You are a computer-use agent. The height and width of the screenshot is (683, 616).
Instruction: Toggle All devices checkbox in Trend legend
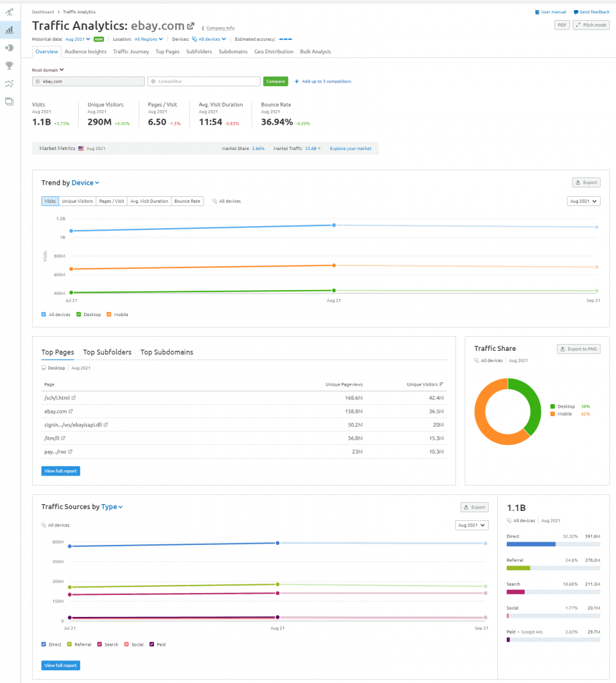(x=43, y=315)
